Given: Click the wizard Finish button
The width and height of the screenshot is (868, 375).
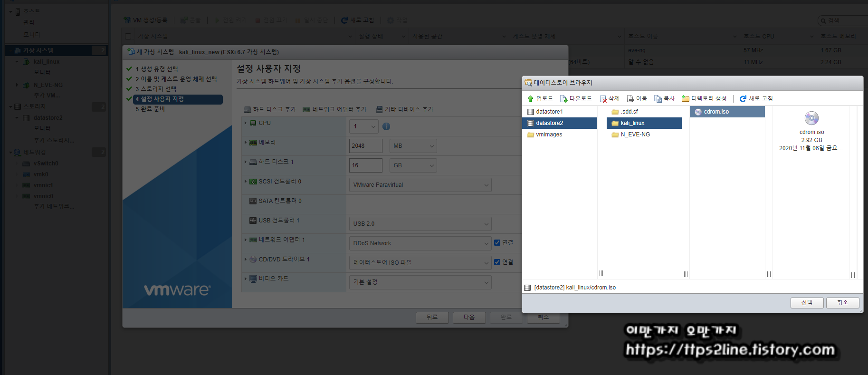Looking at the screenshot, I should (x=506, y=317).
